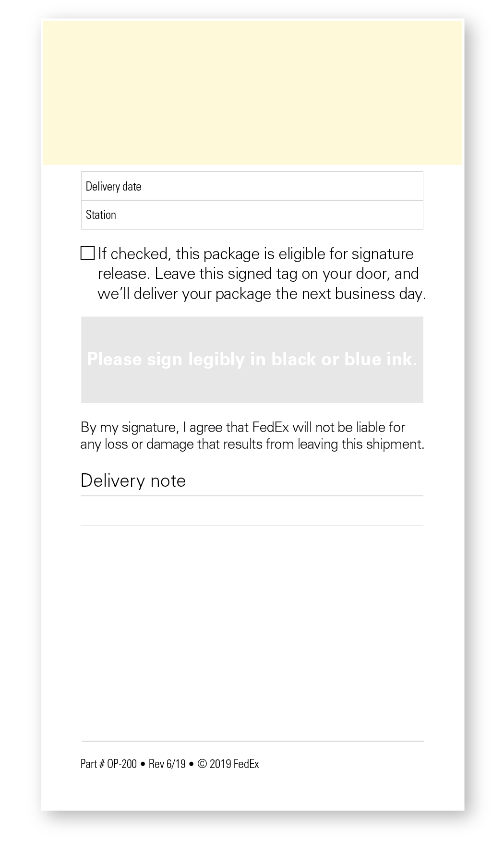Click the blank space below the note lines
This screenshot has height=864, width=504.
[x=252, y=634]
